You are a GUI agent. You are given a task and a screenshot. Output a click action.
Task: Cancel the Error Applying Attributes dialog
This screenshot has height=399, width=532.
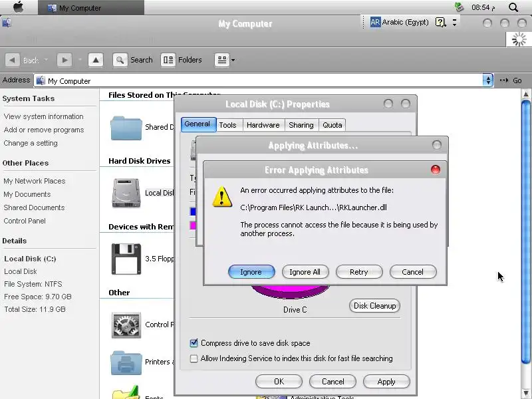[413, 272]
